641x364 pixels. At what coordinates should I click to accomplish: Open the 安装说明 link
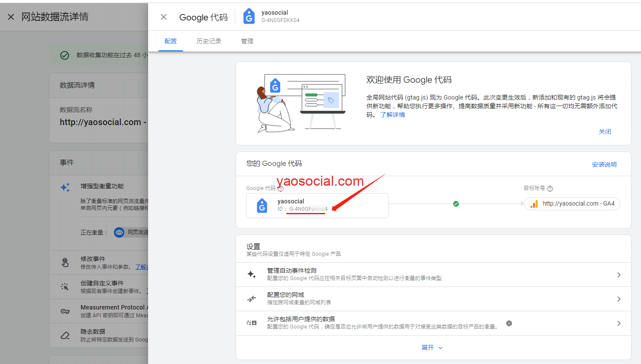(604, 164)
